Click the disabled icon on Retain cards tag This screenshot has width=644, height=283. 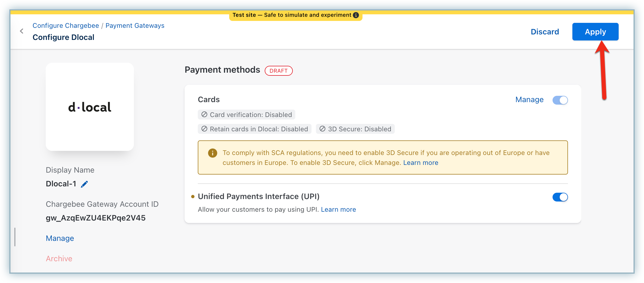point(204,129)
